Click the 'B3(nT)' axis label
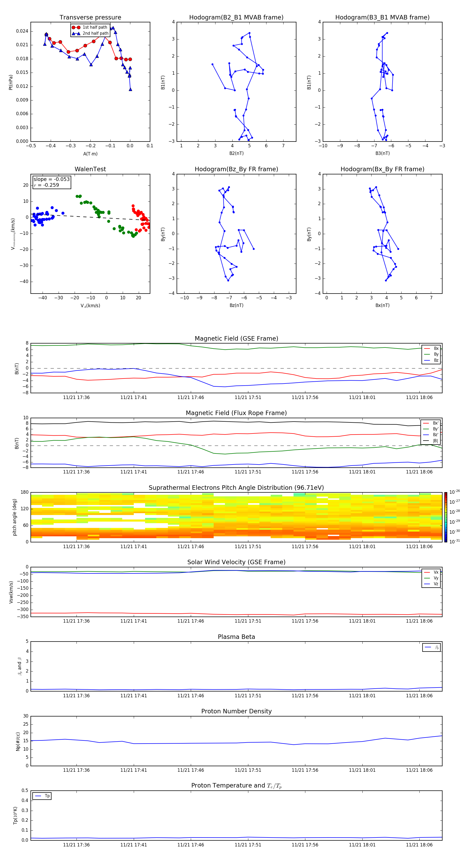 click(382, 153)
